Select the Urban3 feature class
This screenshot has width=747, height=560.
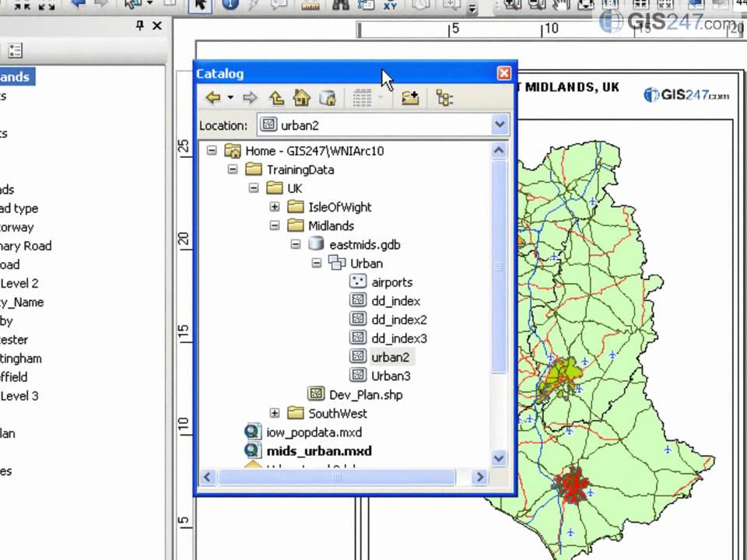pyautogui.click(x=391, y=376)
